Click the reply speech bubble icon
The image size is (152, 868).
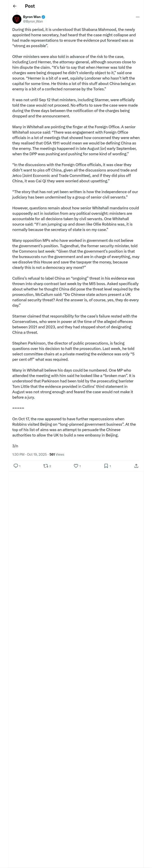pos(16,466)
